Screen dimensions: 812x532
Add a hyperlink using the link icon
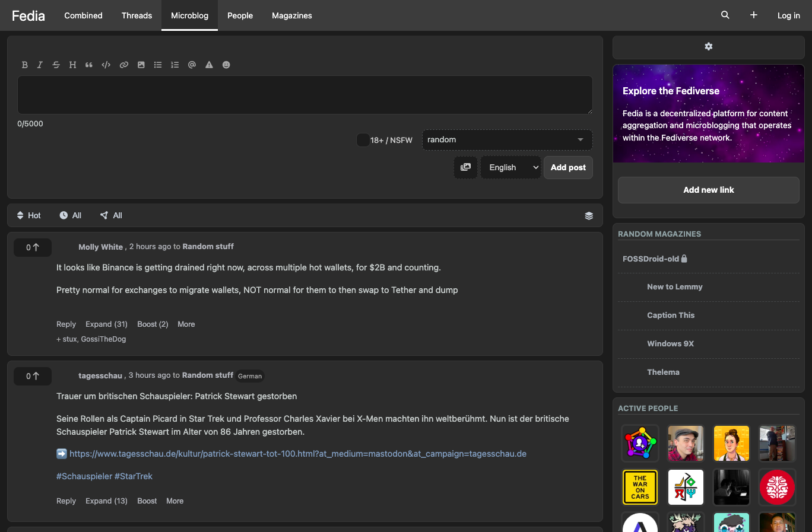click(x=124, y=65)
